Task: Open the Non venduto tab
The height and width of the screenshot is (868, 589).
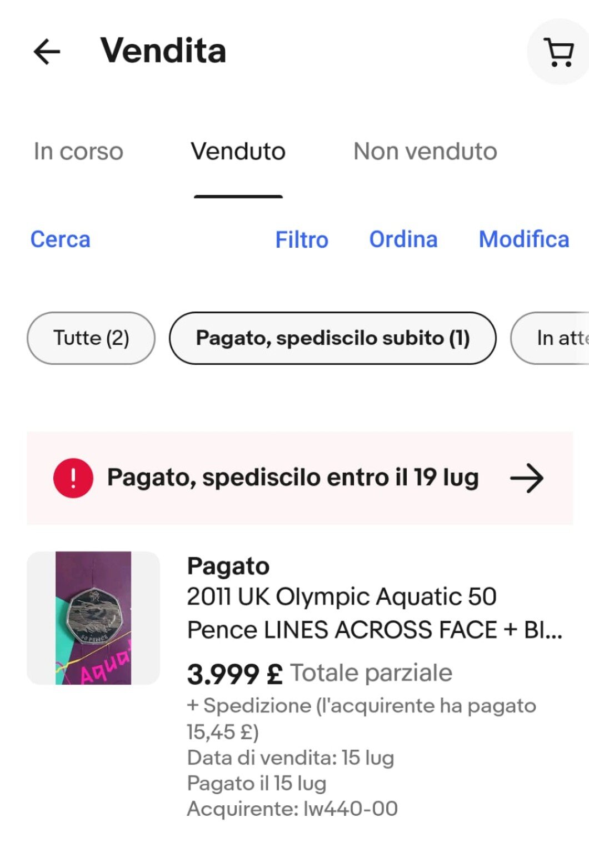Action: click(x=425, y=152)
